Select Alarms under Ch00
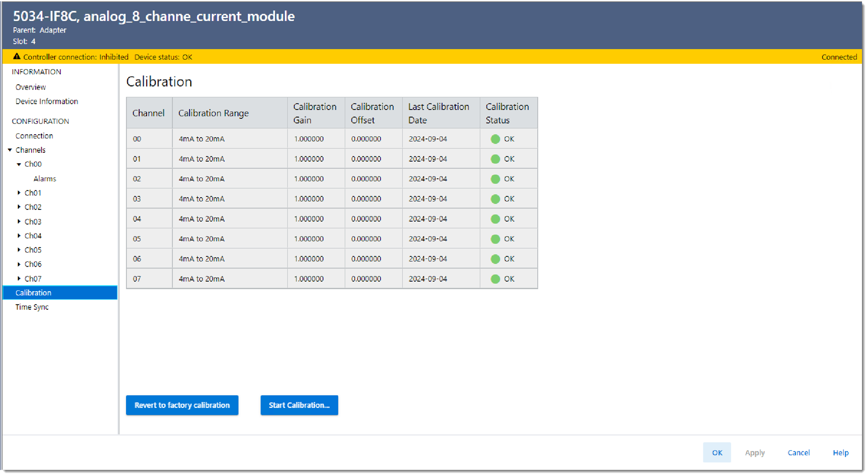Image resolution: width=868 pixels, height=476 pixels. click(x=45, y=179)
